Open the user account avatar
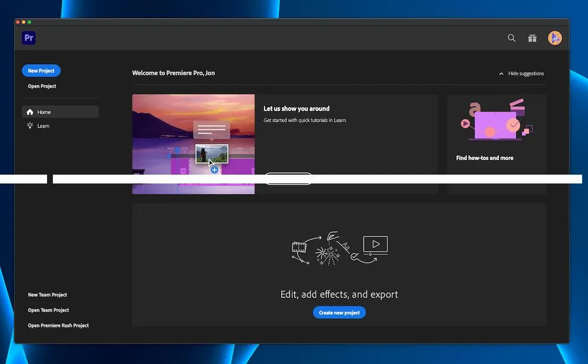Image resolution: width=588 pixels, height=364 pixels. tap(554, 38)
